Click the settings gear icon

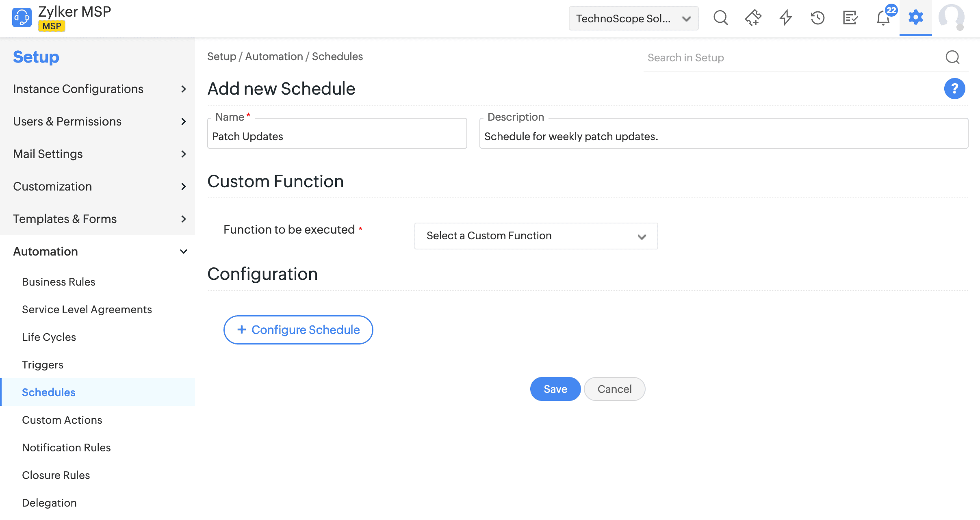click(915, 17)
